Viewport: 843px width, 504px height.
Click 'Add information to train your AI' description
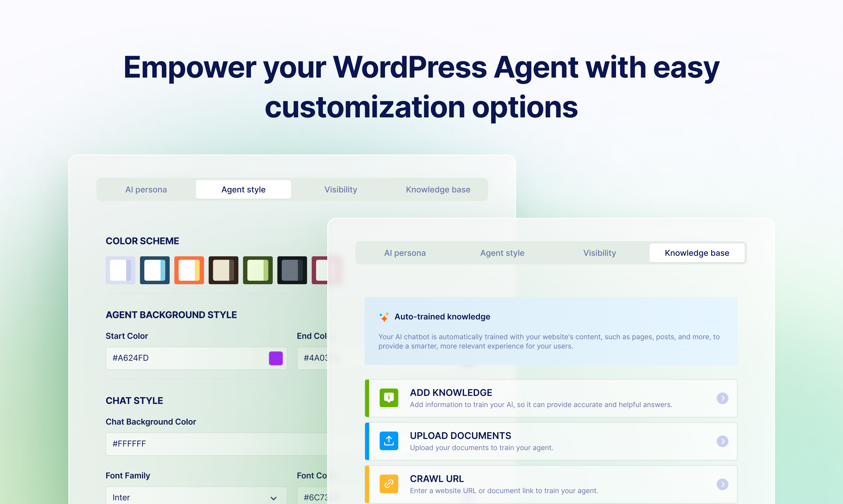tap(541, 405)
